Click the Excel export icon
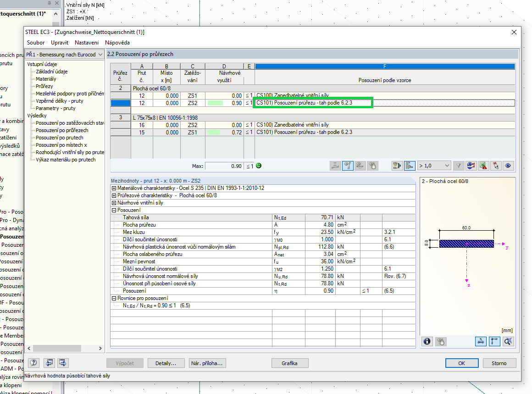 483,166
